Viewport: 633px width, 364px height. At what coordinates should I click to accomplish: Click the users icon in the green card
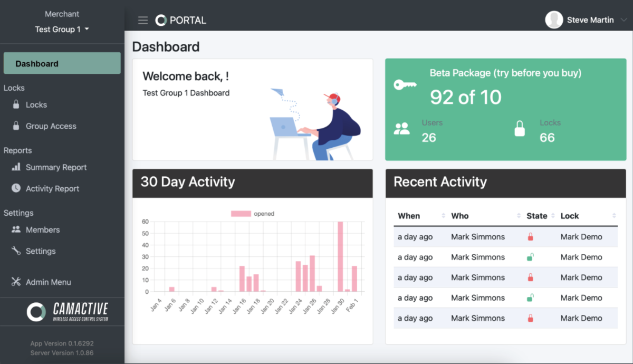(402, 128)
